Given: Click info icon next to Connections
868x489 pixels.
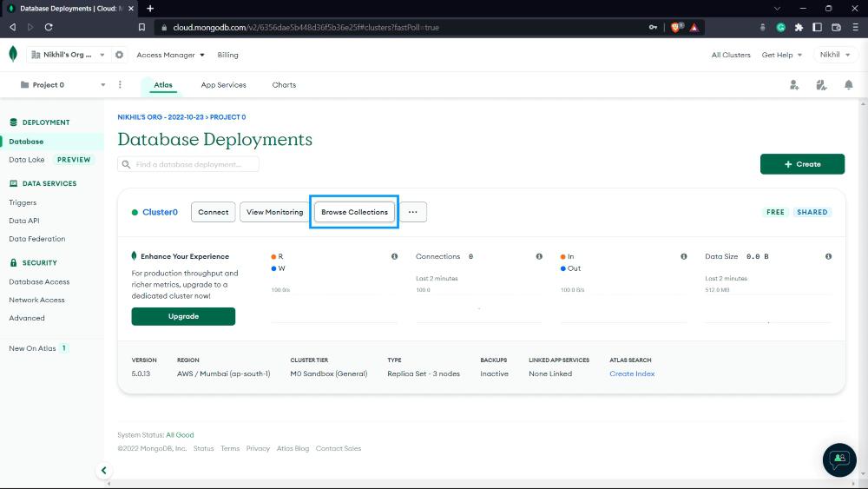Looking at the screenshot, I should pos(539,256).
